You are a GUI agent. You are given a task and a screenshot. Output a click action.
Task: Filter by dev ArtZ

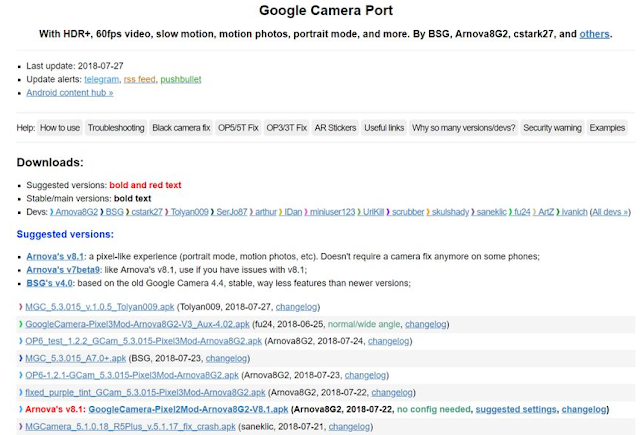pyautogui.click(x=546, y=212)
